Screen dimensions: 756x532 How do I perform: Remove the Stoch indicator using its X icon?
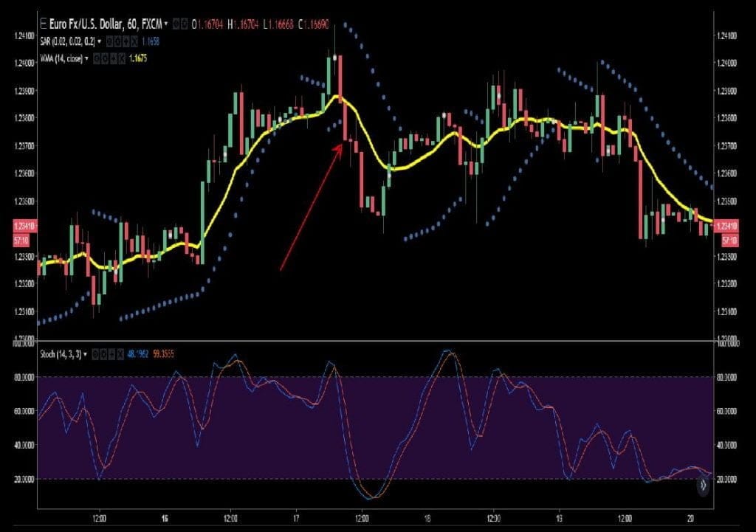pyautogui.click(x=119, y=354)
